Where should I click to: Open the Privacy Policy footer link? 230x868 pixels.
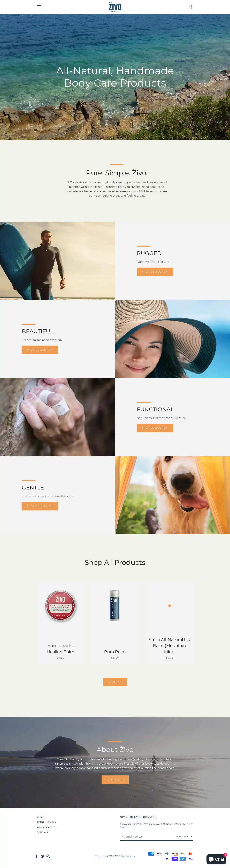47,827
